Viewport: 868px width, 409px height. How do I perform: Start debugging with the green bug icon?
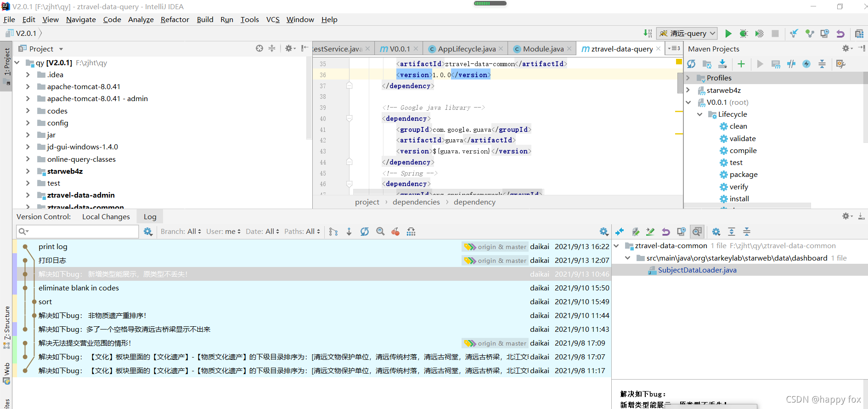[x=744, y=34]
